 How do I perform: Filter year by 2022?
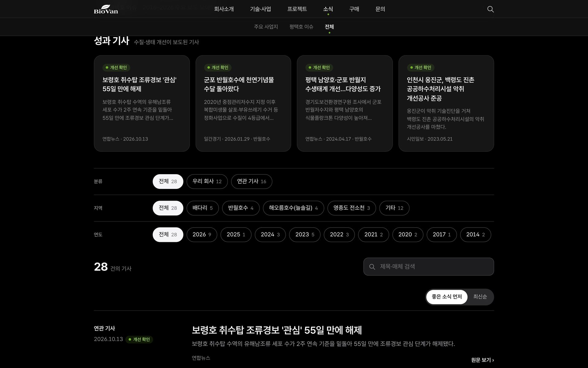339,235
